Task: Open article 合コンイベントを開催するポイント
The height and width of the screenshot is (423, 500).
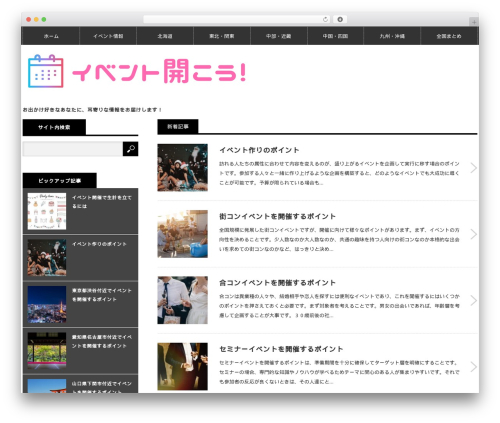Action: point(277,283)
